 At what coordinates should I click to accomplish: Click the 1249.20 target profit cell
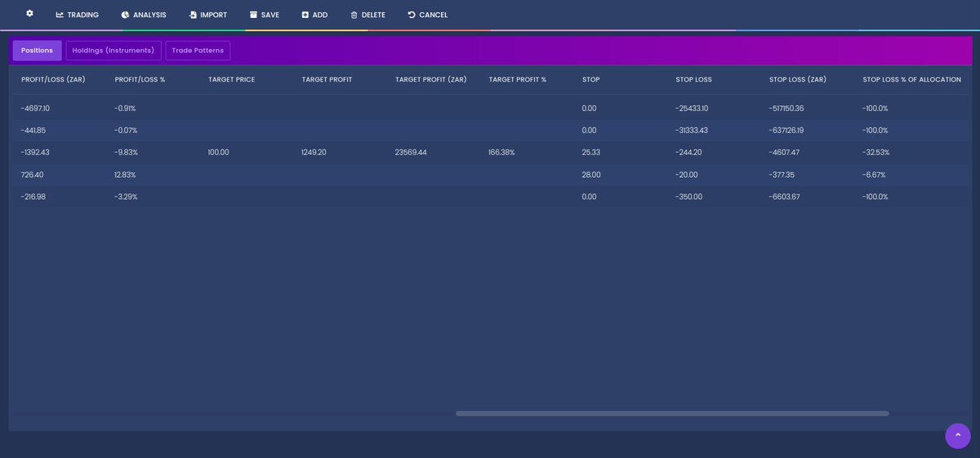[314, 153]
